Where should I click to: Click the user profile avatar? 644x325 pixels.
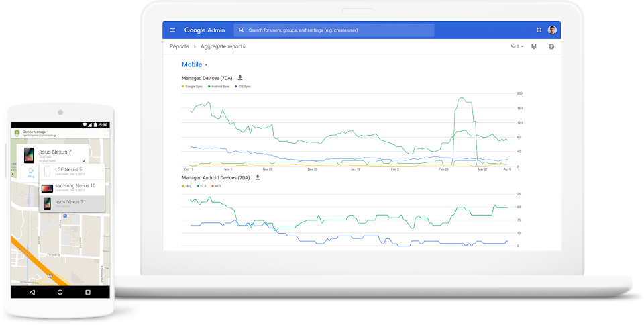(552, 30)
